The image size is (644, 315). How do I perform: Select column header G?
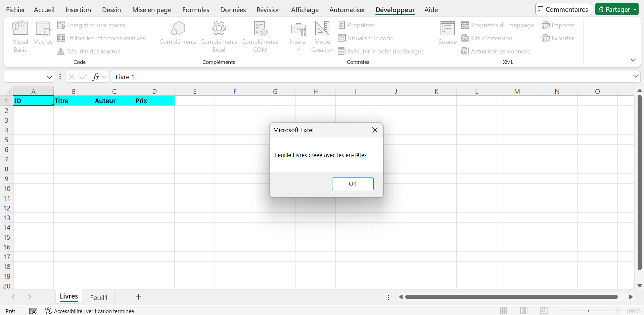(x=275, y=91)
